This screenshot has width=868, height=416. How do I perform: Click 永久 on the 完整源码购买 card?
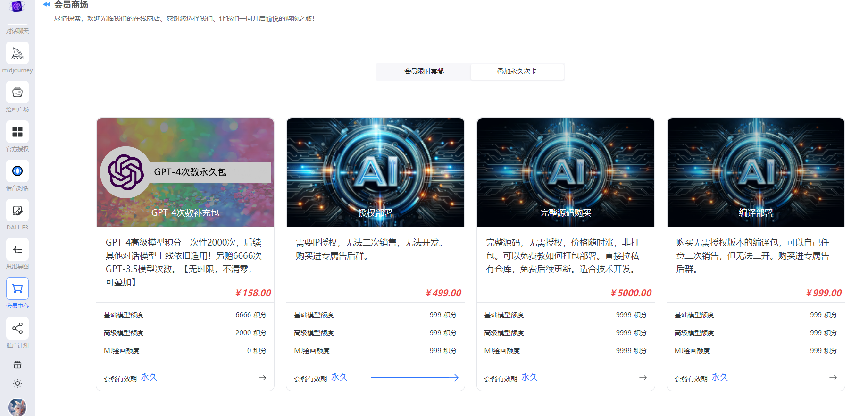pyautogui.click(x=529, y=377)
